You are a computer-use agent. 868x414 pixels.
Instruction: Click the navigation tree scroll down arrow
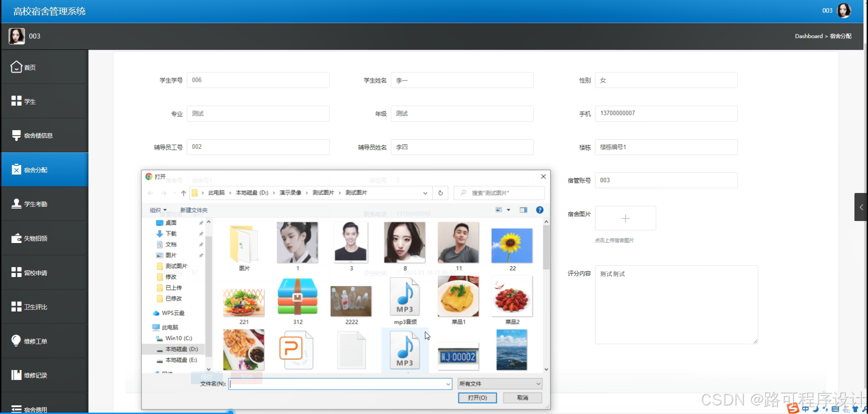click(208, 369)
